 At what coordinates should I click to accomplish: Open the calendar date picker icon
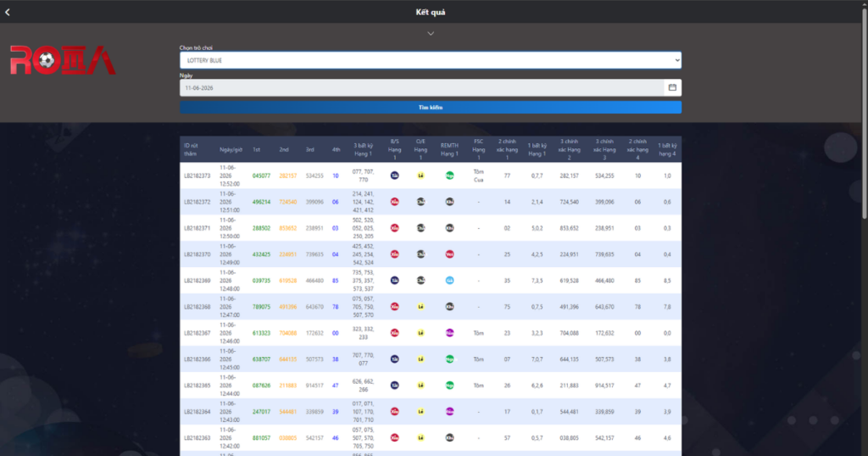click(x=672, y=87)
